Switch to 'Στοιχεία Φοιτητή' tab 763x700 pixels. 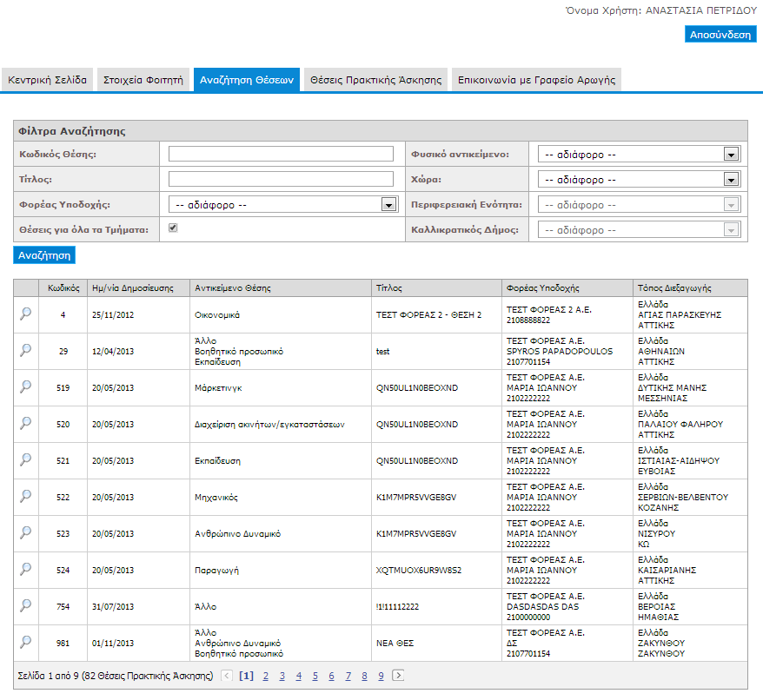(143, 80)
